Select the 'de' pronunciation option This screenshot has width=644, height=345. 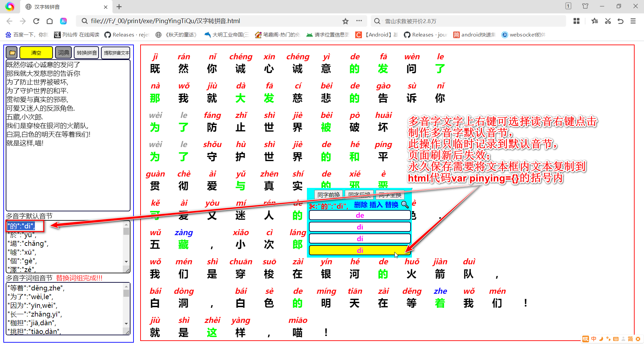click(360, 215)
